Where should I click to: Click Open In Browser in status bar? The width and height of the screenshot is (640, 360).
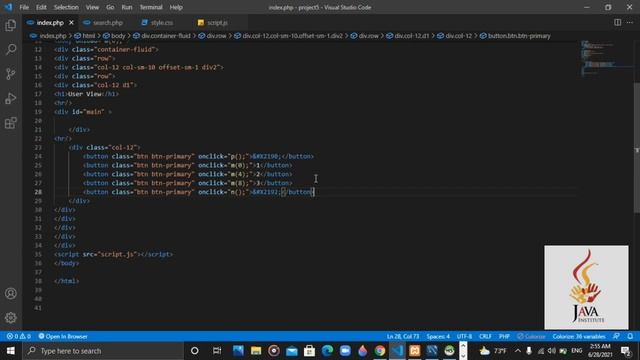[x=63, y=336]
